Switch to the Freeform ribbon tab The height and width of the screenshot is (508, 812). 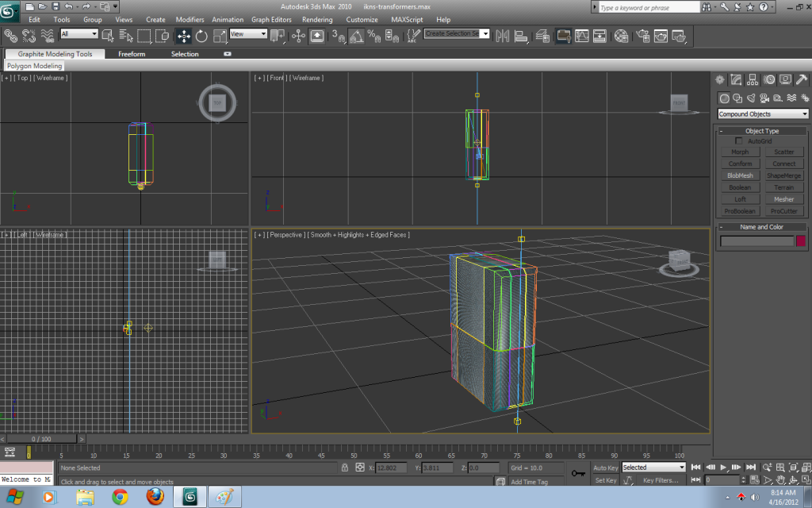point(130,54)
